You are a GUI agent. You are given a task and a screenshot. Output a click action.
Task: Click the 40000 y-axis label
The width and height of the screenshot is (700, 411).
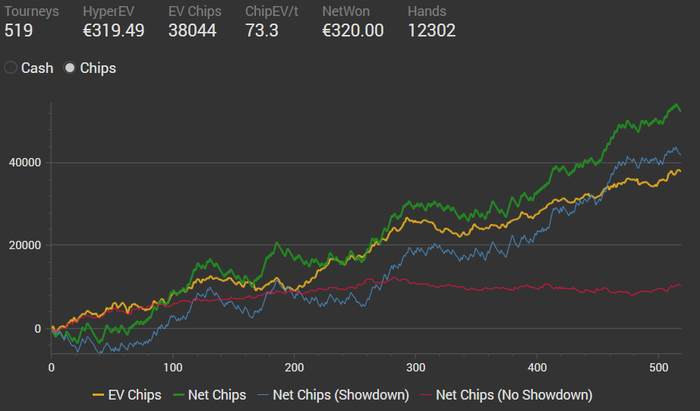pos(25,163)
